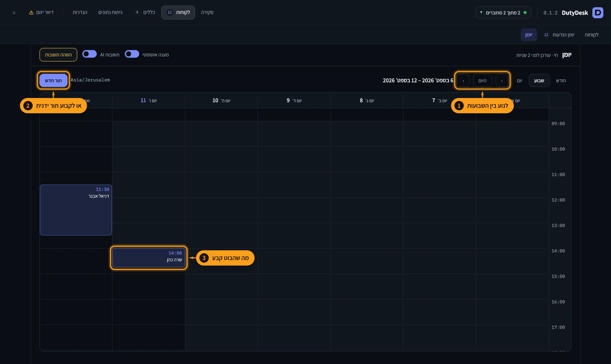
Task: Go to next week with right chevron
Action: click(x=463, y=81)
